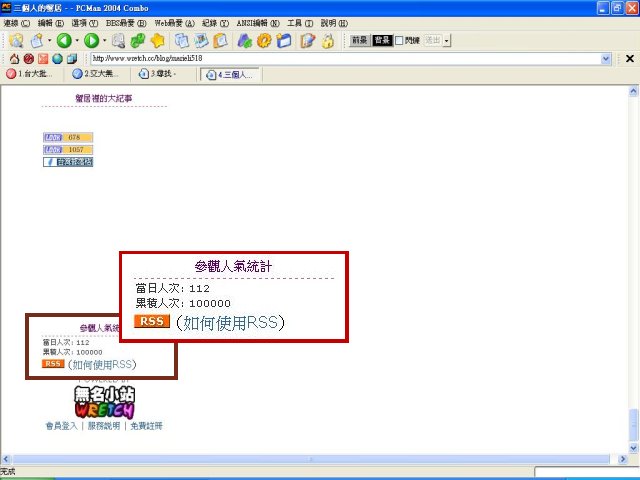
Task: Click the notepad with pencil icon
Action: [308, 40]
